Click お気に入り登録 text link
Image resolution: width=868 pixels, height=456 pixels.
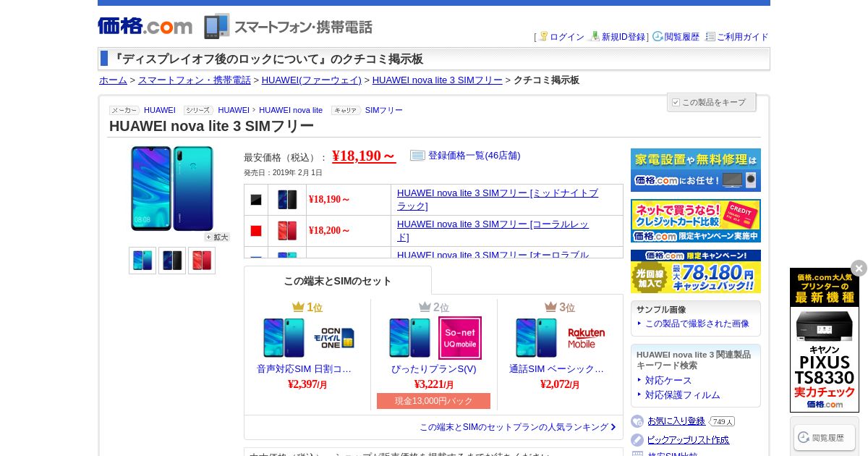[x=676, y=421]
